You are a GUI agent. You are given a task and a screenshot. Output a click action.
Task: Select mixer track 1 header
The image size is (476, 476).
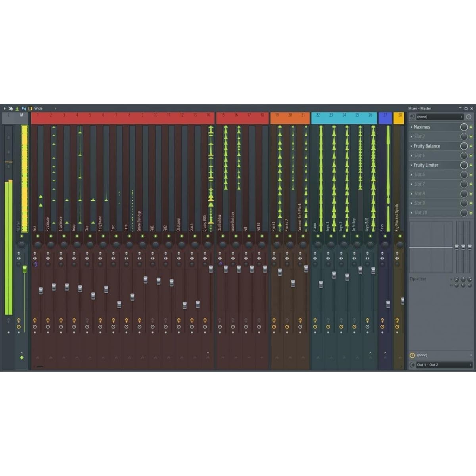point(38,118)
